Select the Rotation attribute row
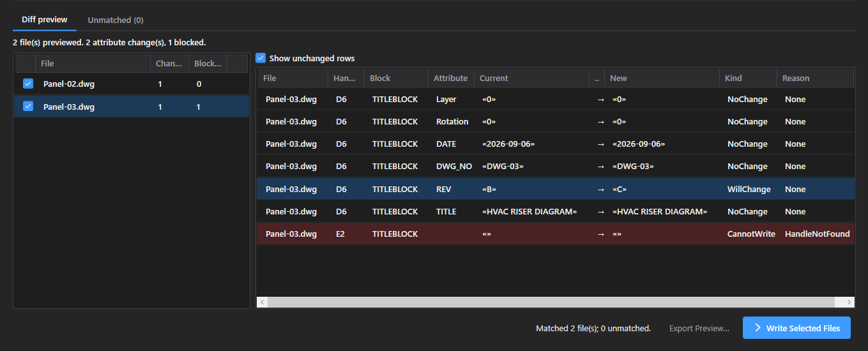The image size is (868, 351). tap(556, 121)
